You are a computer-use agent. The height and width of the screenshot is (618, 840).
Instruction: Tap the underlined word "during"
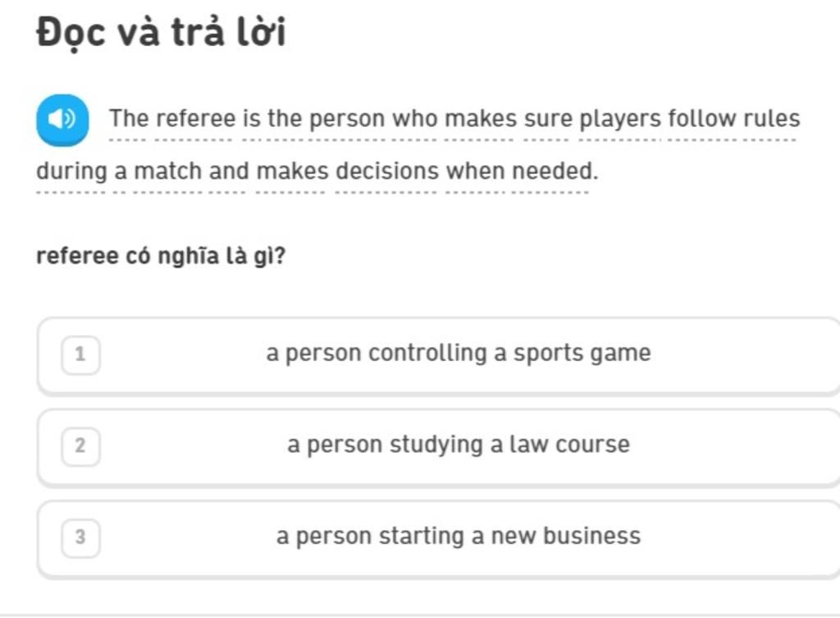point(72,172)
